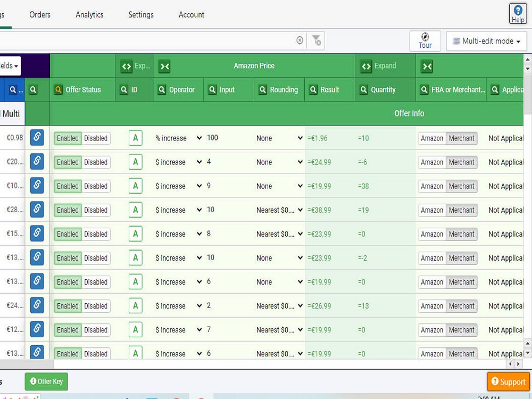Image resolution: width=532 pixels, height=399 pixels.
Task: Click the search icon on Quantity column
Action: (366, 90)
